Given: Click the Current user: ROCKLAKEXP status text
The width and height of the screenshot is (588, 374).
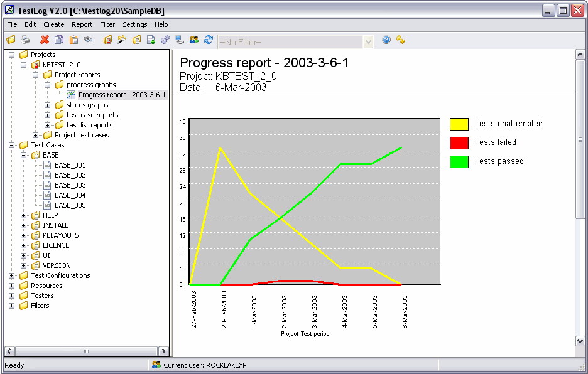Looking at the screenshot, I should pos(205,365).
